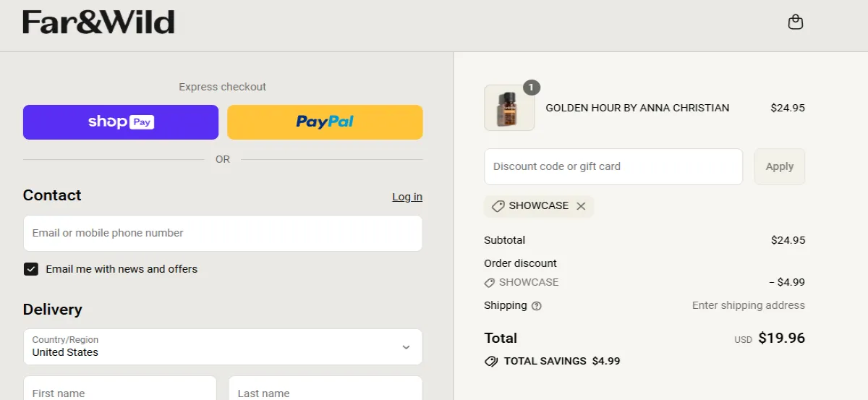Open the Country/Region dropdown
This screenshot has height=400, width=868.
pos(223,346)
